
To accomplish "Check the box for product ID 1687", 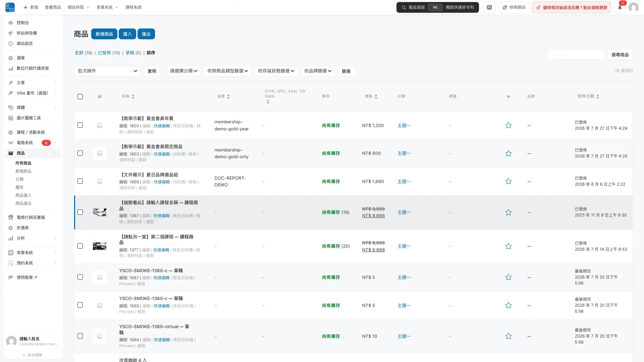I will click(x=80, y=277).
